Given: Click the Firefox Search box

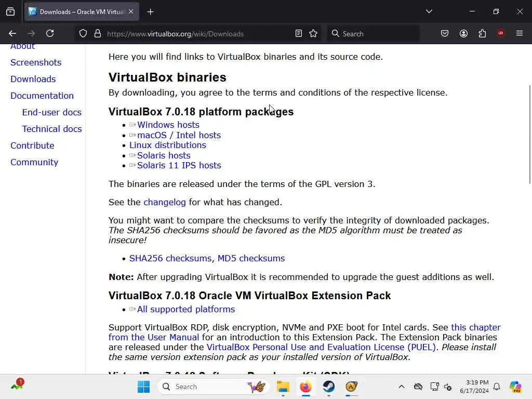Looking at the screenshot, I should tap(373, 34).
